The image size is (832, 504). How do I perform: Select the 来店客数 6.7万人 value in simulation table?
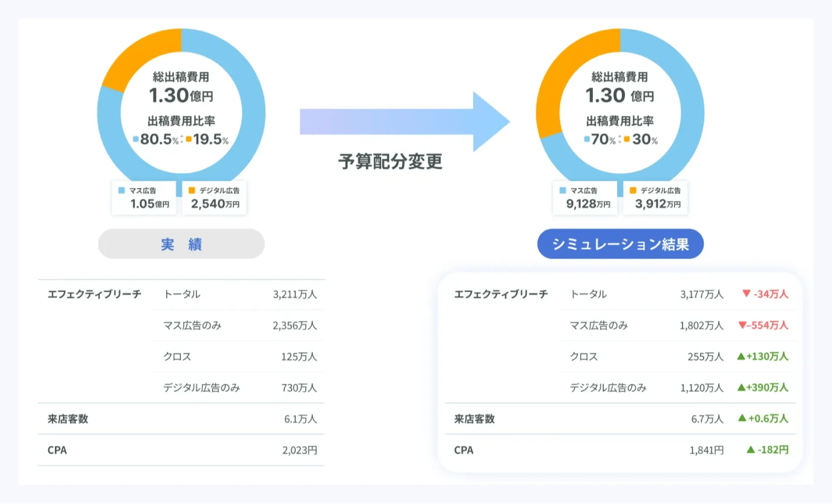coord(707,419)
